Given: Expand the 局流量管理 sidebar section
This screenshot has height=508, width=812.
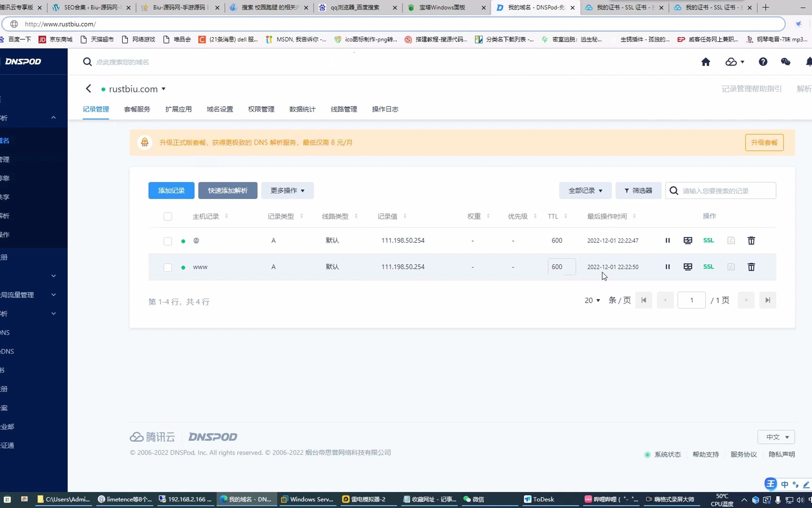Looking at the screenshot, I should 54,295.
